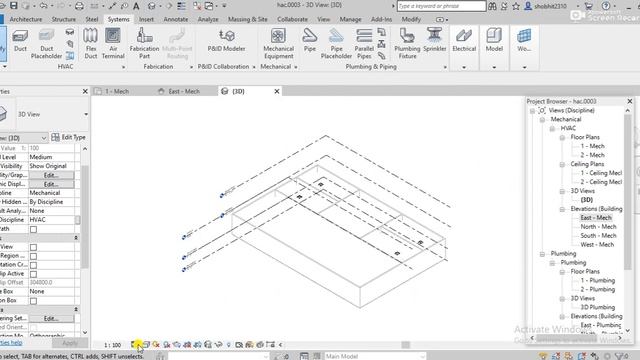The height and width of the screenshot is (360, 640).
Task: Collapse the Ceiling Plans node
Action: pyautogui.click(x=562, y=164)
